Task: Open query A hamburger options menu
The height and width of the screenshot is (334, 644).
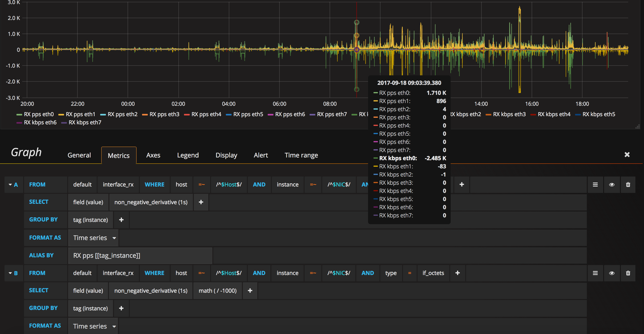Action: tap(595, 184)
